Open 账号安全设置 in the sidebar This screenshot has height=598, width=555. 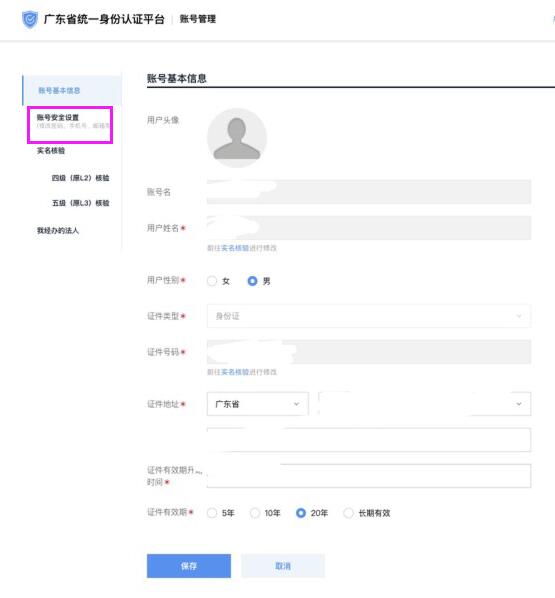[58, 117]
